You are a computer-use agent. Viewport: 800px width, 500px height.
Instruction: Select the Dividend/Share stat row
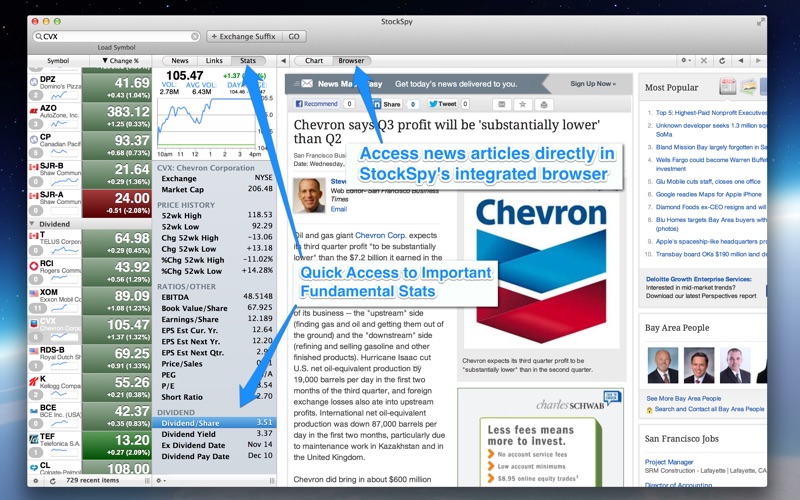click(x=215, y=423)
